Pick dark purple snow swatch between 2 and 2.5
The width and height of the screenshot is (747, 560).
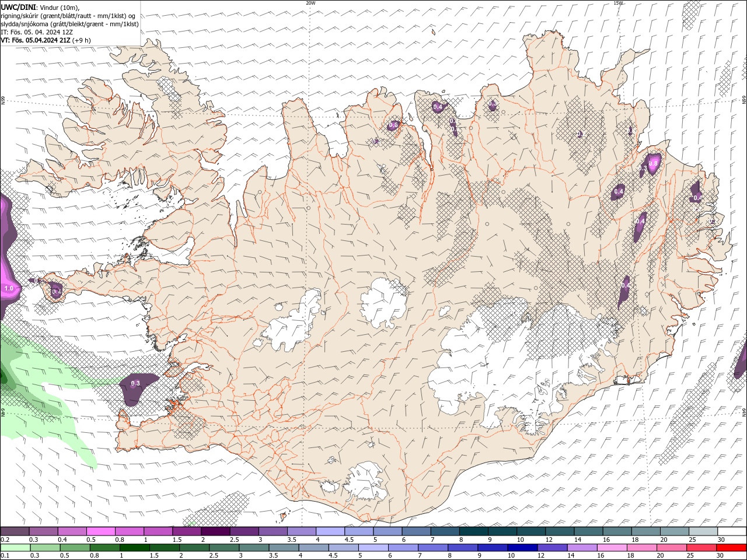click(x=215, y=531)
